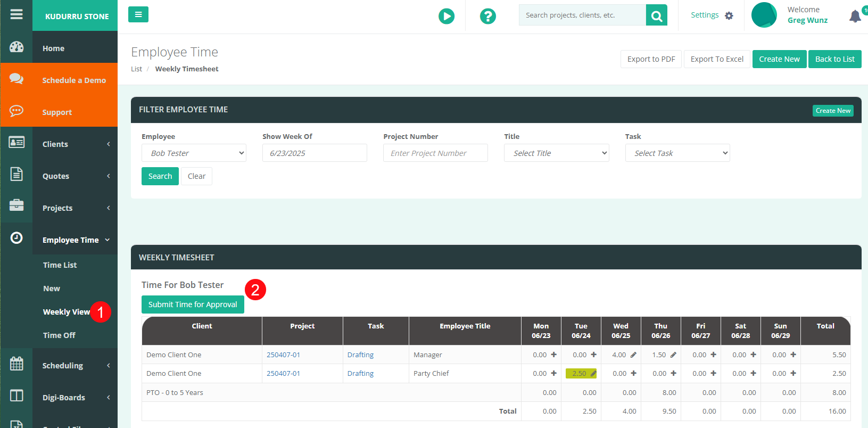Select Time List in the sidebar

coord(60,265)
